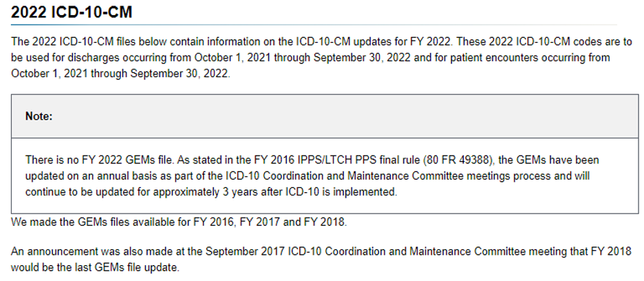Click the "Note:" label in gray header
Screen dimensions: 644x281
[39, 116]
